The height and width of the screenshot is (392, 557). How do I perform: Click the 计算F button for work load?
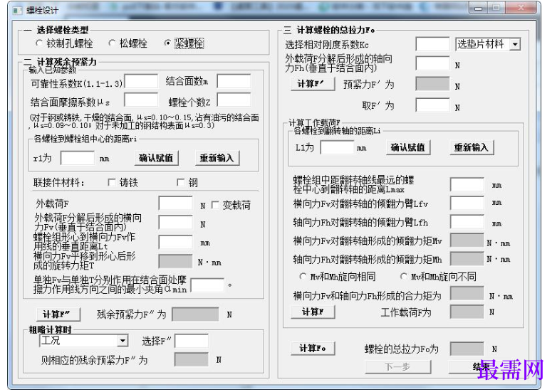313,312
